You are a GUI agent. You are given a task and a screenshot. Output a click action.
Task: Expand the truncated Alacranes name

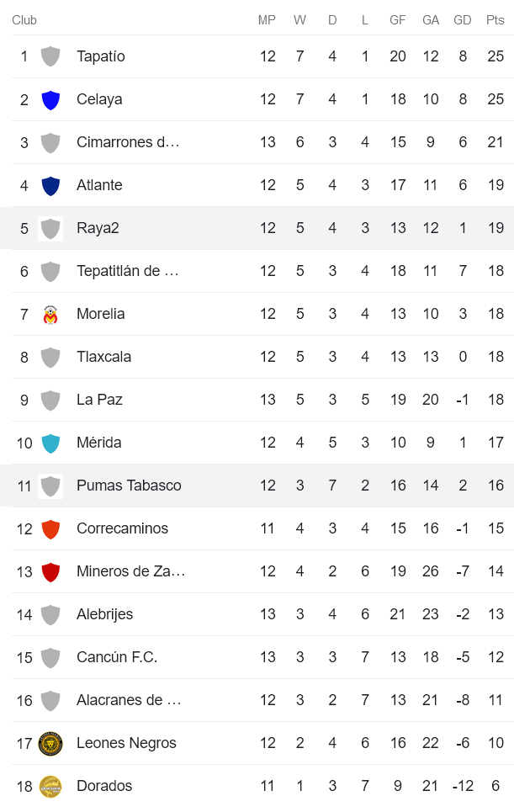pyautogui.click(x=125, y=700)
